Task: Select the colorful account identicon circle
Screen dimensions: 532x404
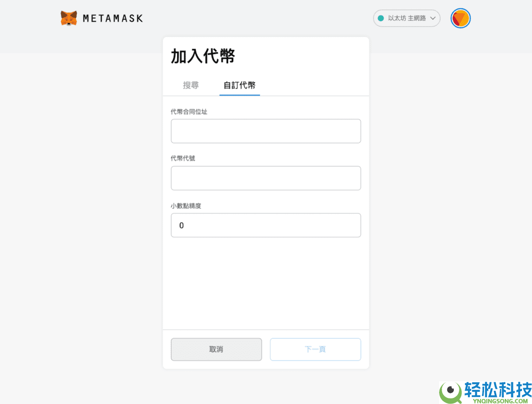Action: coord(460,18)
